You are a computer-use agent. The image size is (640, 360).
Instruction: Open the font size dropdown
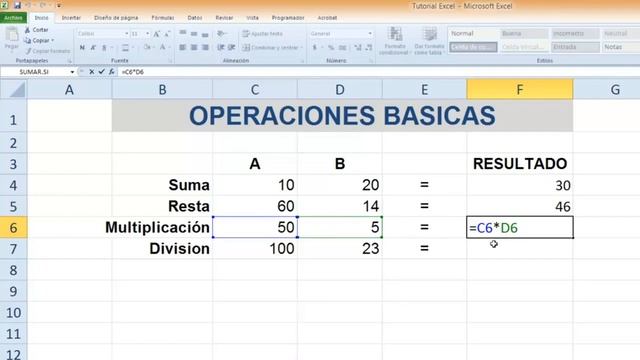[147, 34]
